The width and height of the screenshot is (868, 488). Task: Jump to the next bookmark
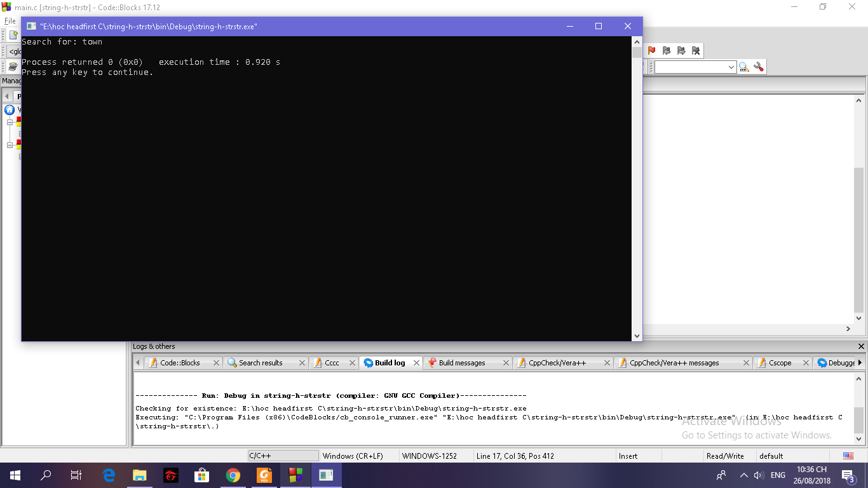tap(681, 51)
